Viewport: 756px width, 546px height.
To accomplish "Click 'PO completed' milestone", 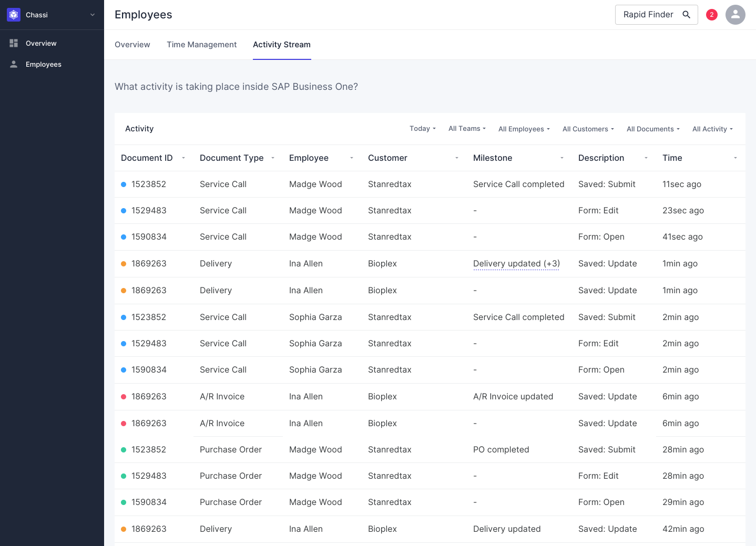I will 501,450.
